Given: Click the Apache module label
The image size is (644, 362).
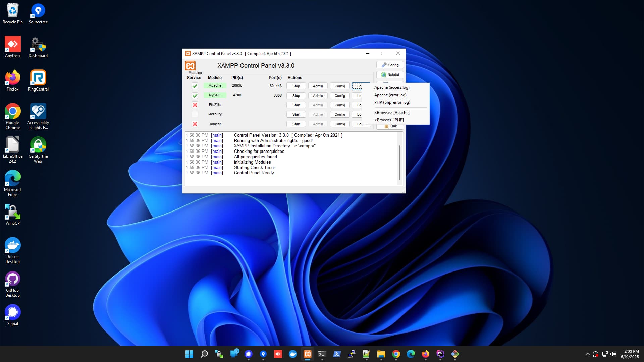Looking at the screenshot, I should [215, 86].
